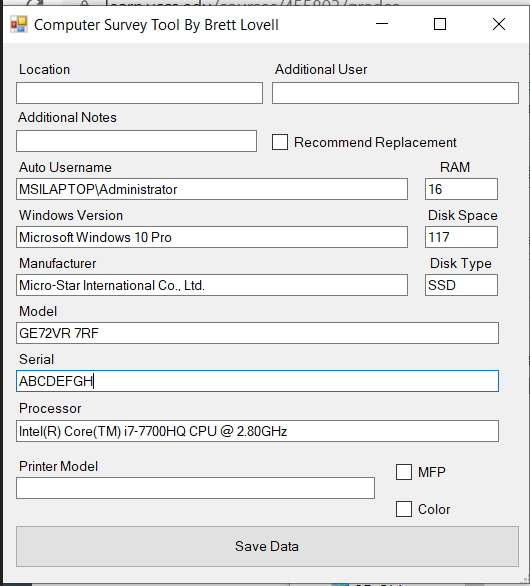This screenshot has height=586, width=530.
Task: Click the Disk Type label
Action: (x=461, y=264)
